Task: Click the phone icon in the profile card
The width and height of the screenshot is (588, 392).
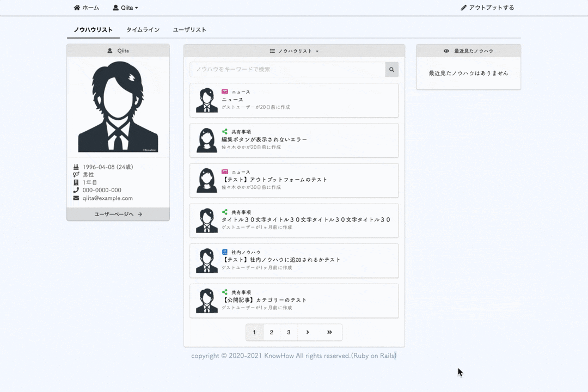Action: [x=76, y=191]
